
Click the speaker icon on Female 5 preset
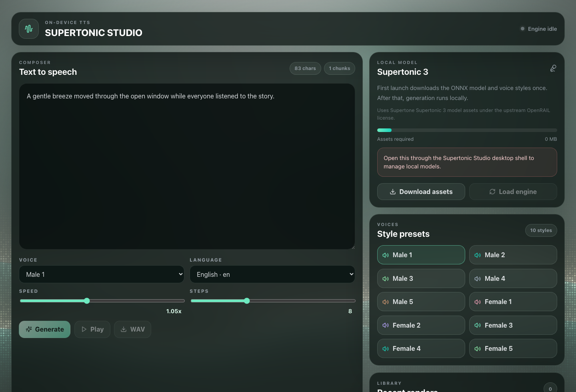click(x=478, y=349)
